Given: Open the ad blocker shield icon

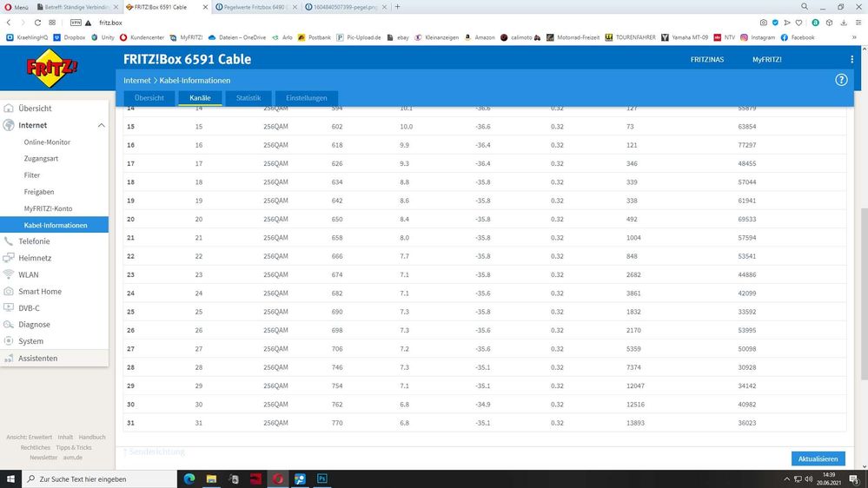Looking at the screenshot, I should point(775,23).
